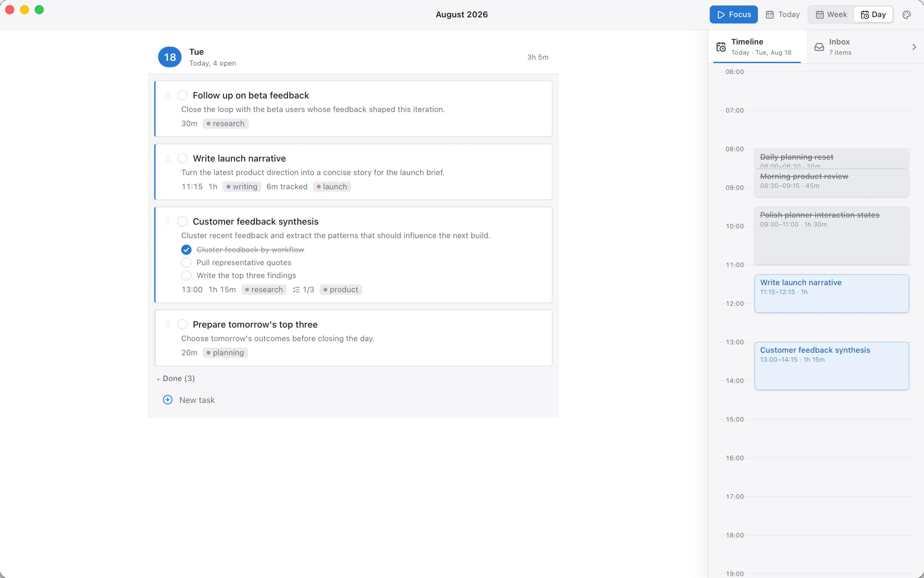Click the 1h 15m duration on Customer feedback synthesis
Viewport: 924px width, 578px height.
(222, 290)
